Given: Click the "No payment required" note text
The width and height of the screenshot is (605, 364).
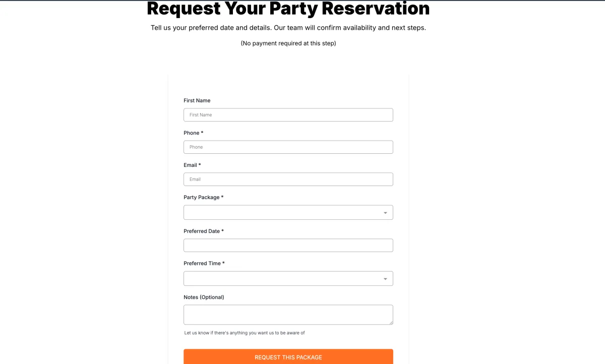Looking at the screenshot, I should pyautogui.click(x=288, y=43).
